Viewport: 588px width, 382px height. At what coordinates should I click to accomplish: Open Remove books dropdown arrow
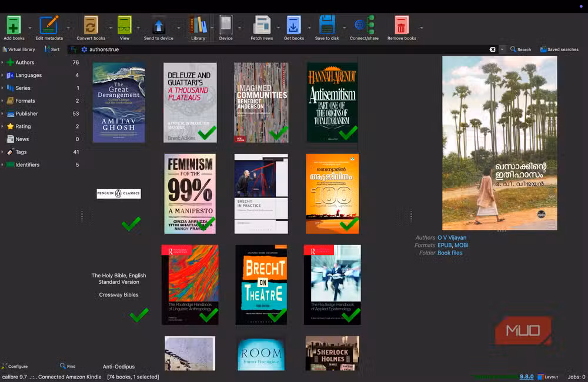[422, 28]
